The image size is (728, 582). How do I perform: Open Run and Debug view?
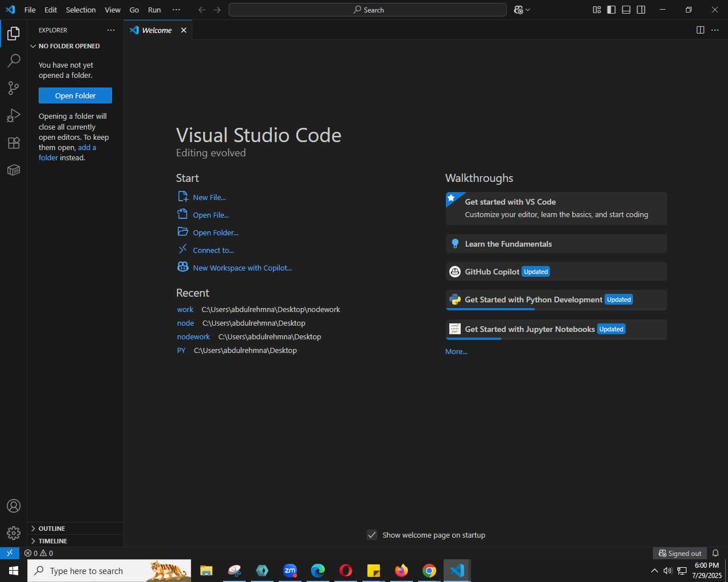(x=14, y=115)
